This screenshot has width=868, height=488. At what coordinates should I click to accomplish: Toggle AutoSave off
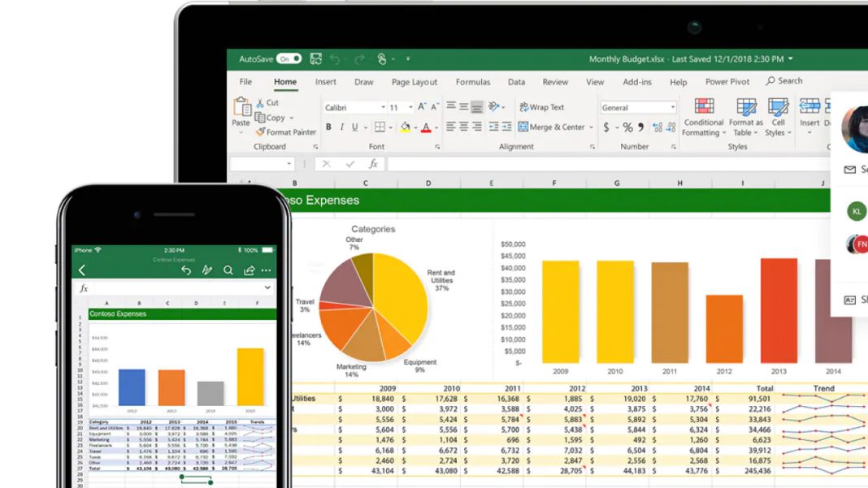[x=289, y=58]
